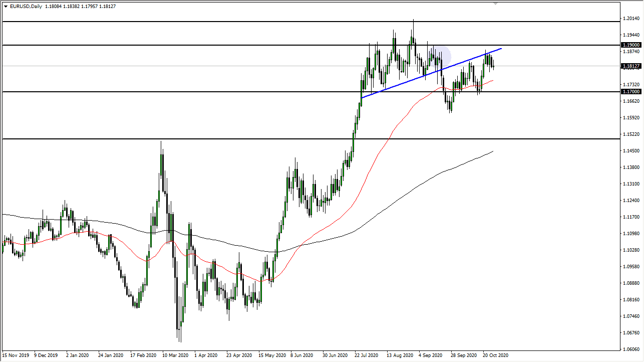Image resolution: width=644 pixels, height=362 pixels.
Task: Click the 1.17000 price level label
Action: [630, 91]
